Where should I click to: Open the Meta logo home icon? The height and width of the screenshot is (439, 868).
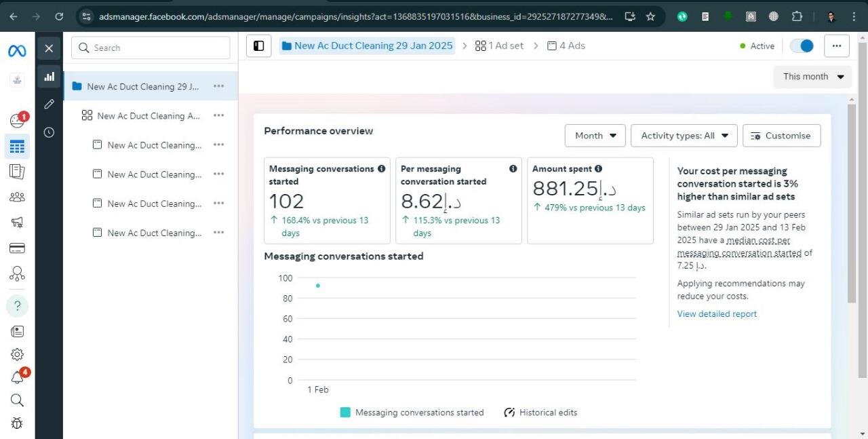pos(17,51)
